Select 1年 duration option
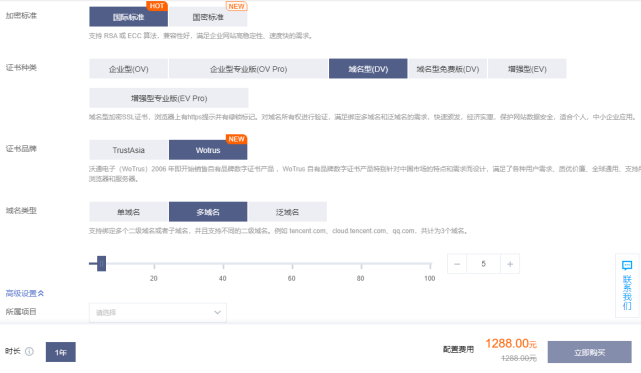 pos(61,352)
